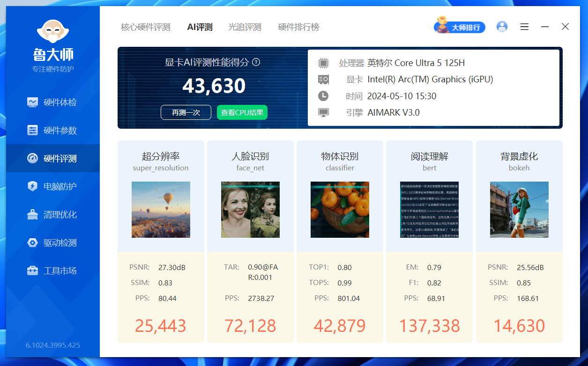The height and width of the screenshot is (366, 588).
Task: Close the 鲁大师 window
Action: [566, 27]
